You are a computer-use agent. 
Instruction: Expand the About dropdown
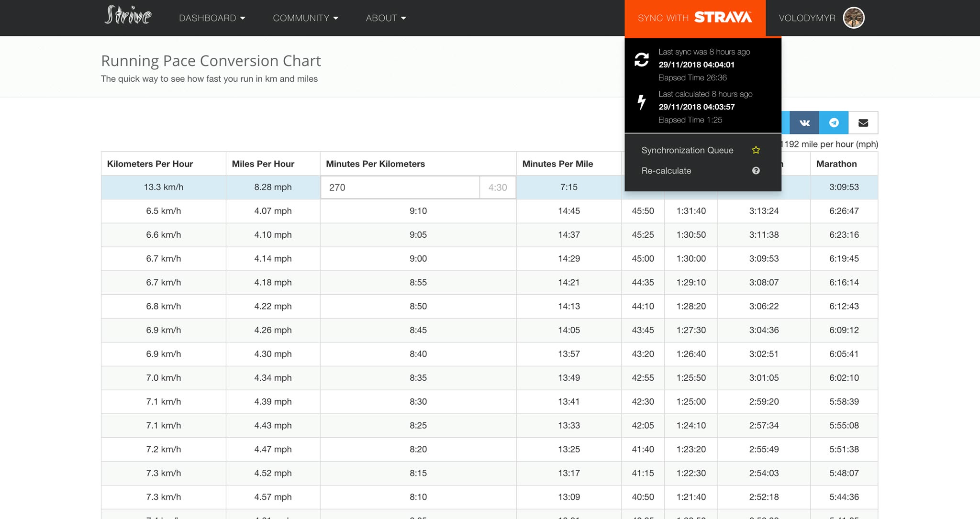[x=386, y=18]
